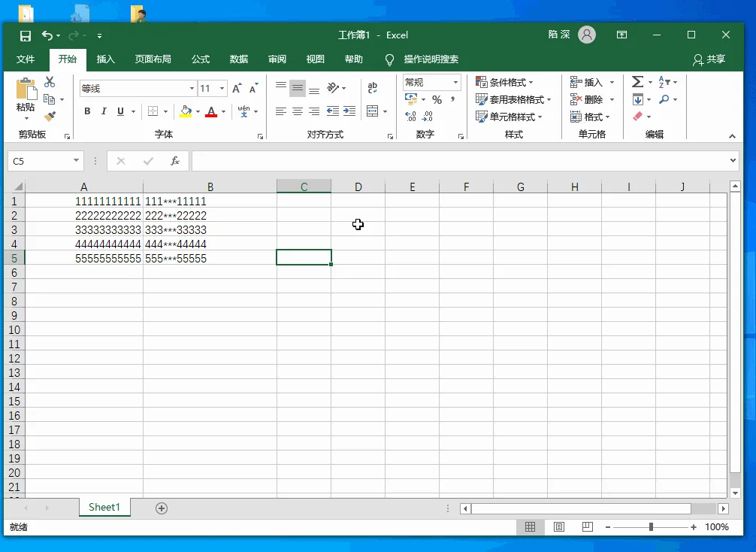This screenshot has width=756, height=552.
Task: Click the Paste clipboard icon
Action: tap(26, 89)
